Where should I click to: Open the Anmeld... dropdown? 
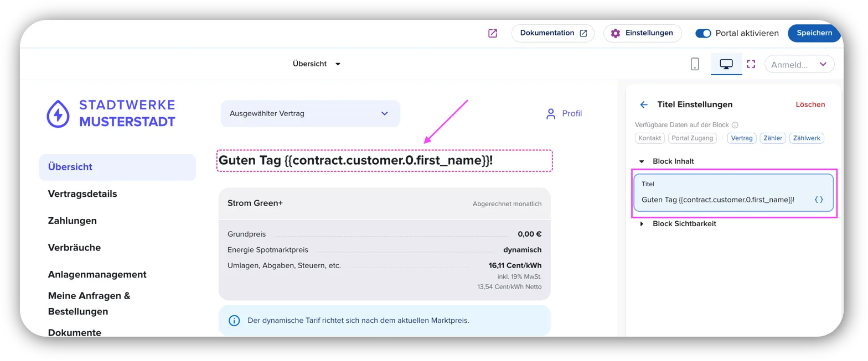click(799, 64)
